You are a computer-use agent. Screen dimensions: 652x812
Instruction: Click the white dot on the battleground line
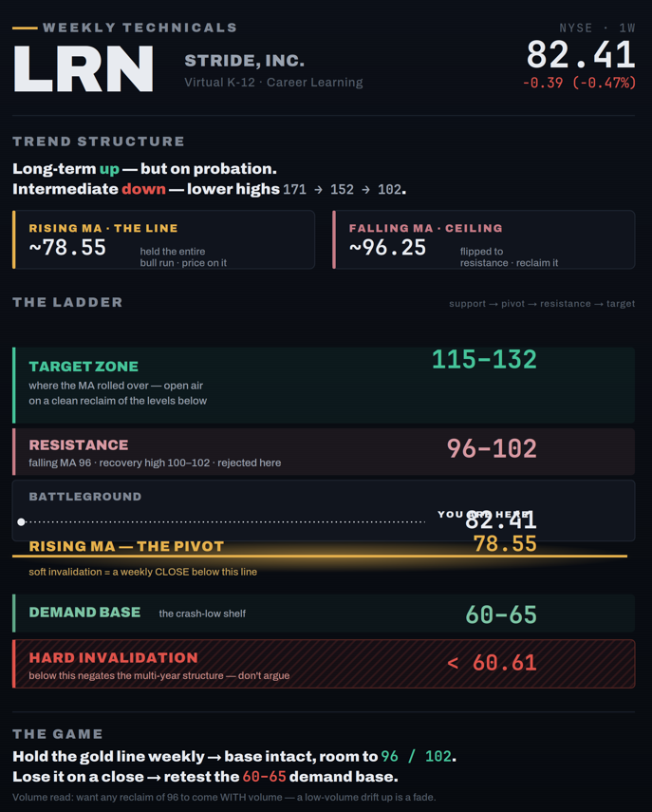click(x=21, y=522)
